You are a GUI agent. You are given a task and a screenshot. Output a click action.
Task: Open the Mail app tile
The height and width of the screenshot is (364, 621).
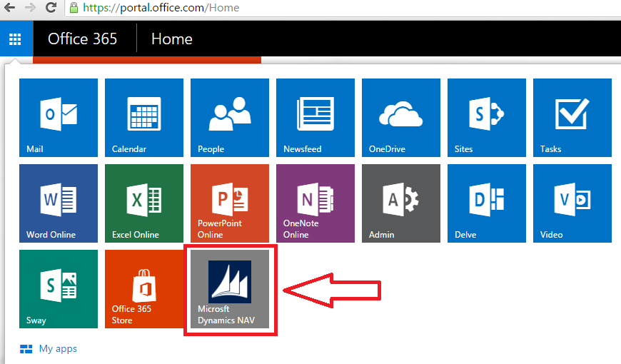pos(59,118)
